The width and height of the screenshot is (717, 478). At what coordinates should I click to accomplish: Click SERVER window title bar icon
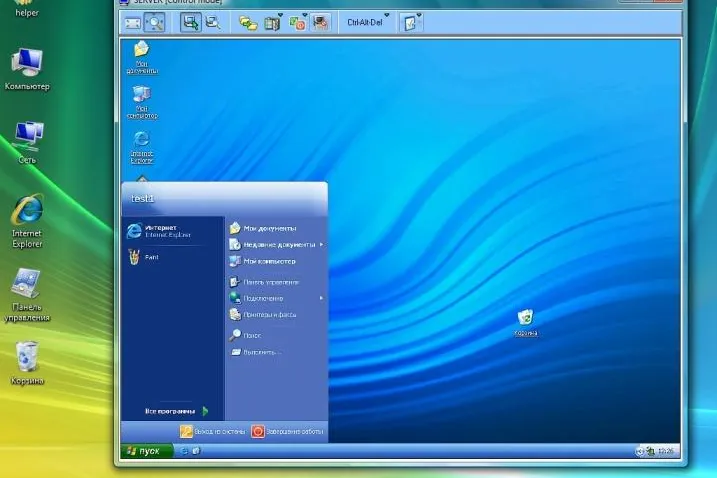click(x=124, y=2)
